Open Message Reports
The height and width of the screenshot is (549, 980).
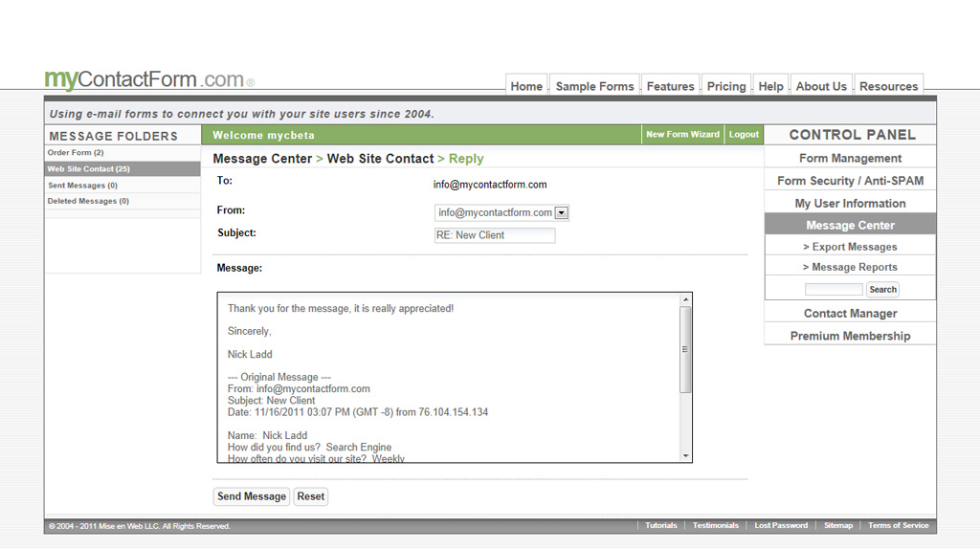pos(850,267)
